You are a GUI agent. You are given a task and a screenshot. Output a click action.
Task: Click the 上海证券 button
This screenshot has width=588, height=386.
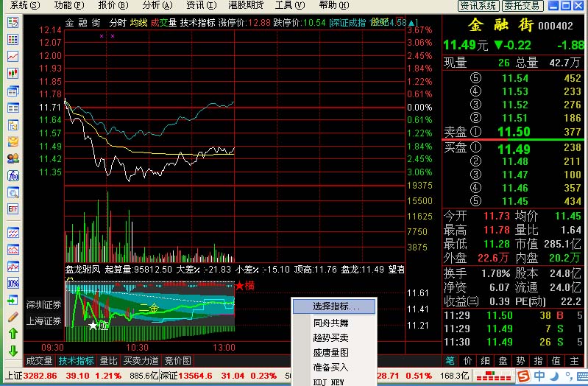[x=43, y=321]
